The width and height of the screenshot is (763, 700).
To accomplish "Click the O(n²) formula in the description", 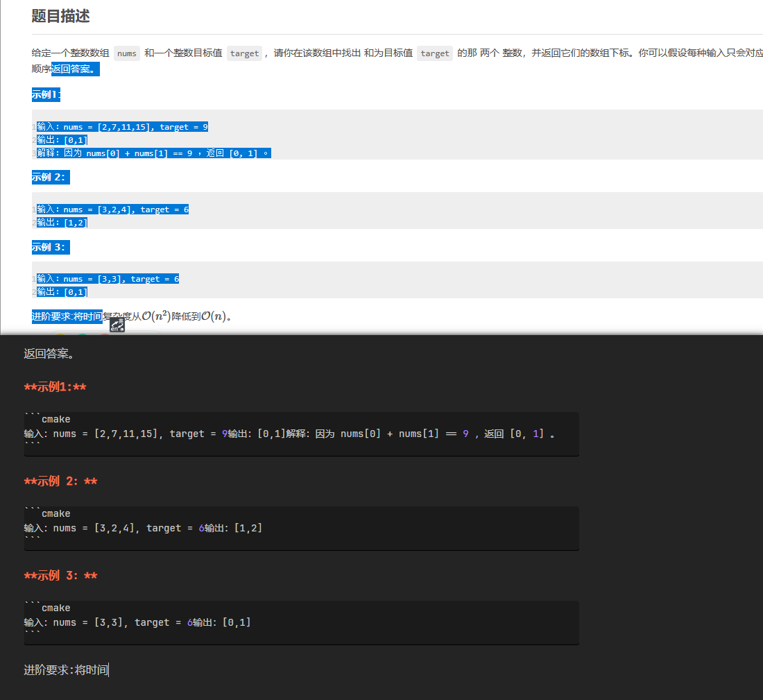I will tap(156, 316).
